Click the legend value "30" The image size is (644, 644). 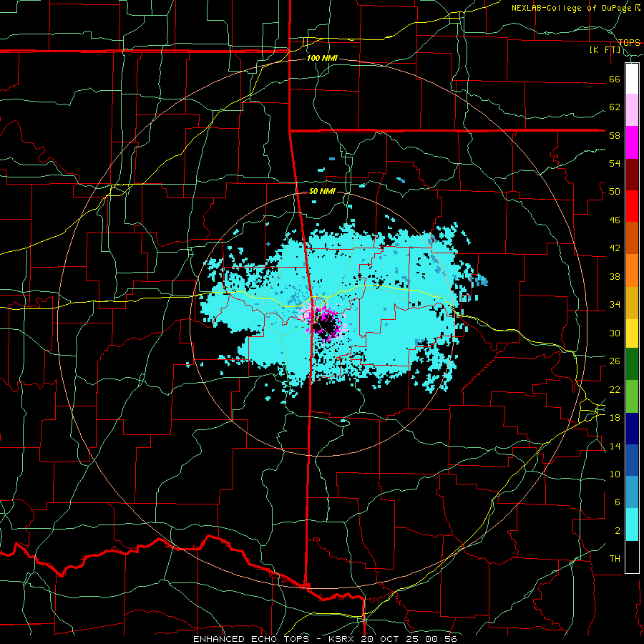click(615, 333)
